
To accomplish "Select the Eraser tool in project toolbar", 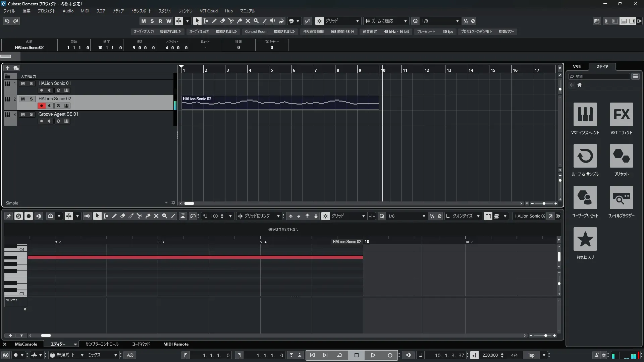I will click(222, 21).
